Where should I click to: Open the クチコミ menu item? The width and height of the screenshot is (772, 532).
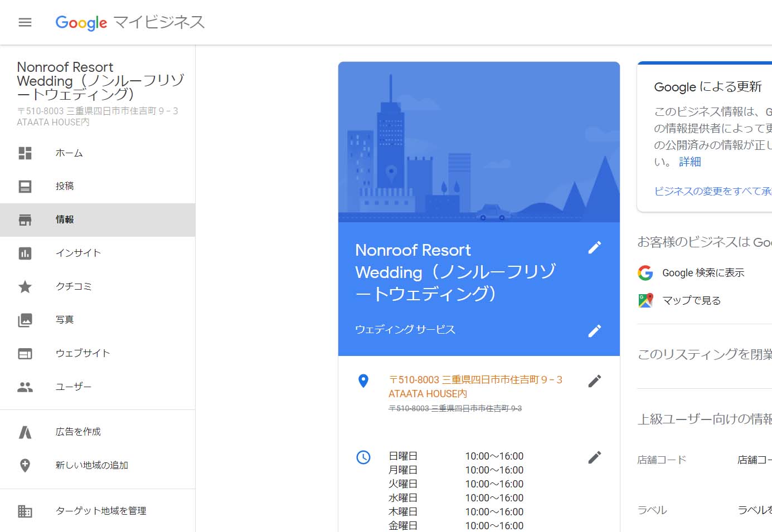98,287
